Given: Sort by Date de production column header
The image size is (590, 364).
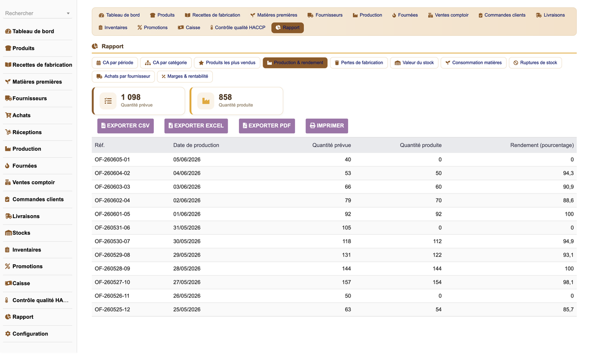Looking at the screenshot, I should (x=196, y=145).
